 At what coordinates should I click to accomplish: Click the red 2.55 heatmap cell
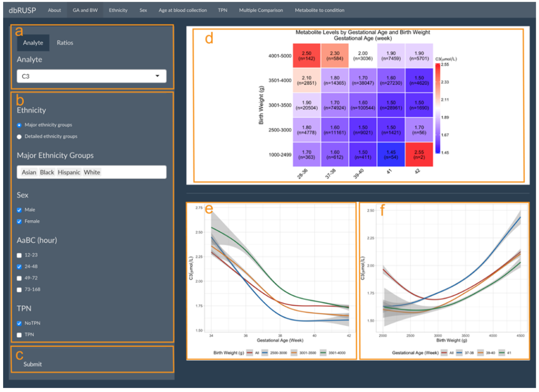coord(419,155)
